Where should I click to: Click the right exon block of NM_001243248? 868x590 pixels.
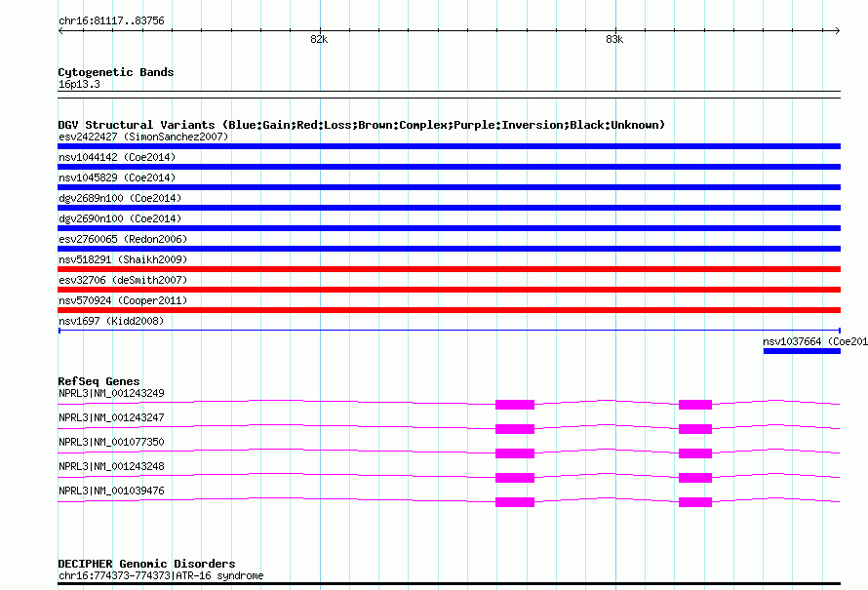point(695,478)
